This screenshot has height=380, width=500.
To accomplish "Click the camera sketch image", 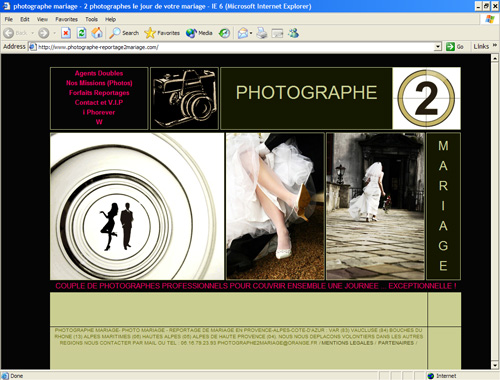I will click(184, 98).
